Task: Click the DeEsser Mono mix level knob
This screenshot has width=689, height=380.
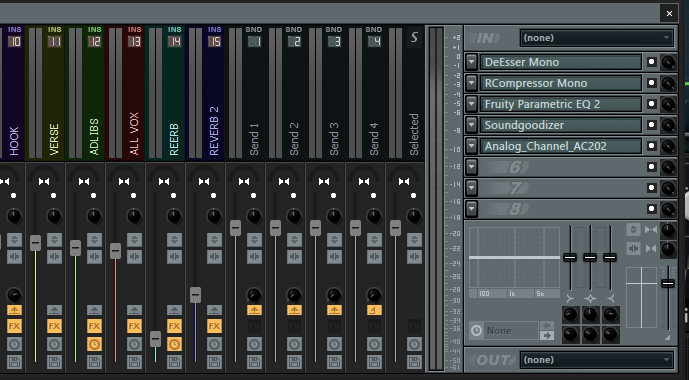Action: coord(668,62)
